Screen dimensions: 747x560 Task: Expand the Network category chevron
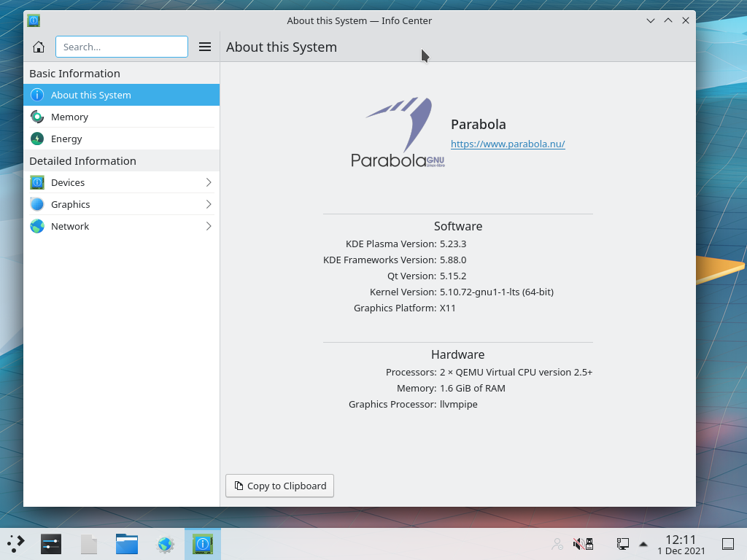208,226
